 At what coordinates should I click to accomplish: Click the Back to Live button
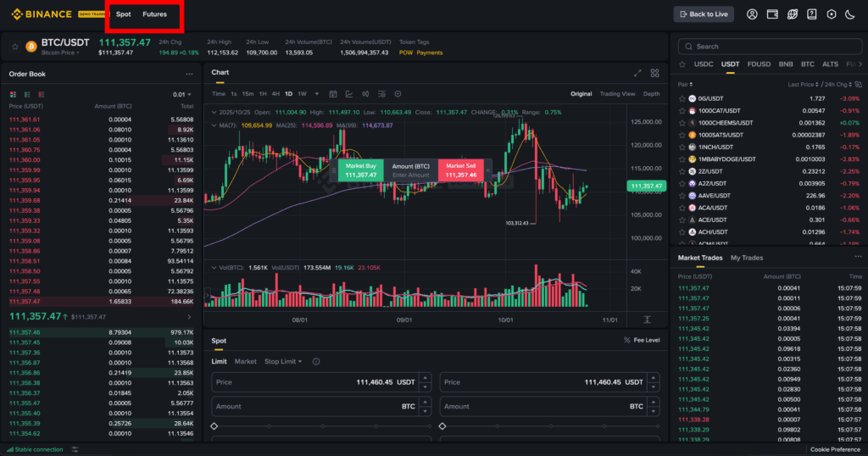click(x=704, y=14)
